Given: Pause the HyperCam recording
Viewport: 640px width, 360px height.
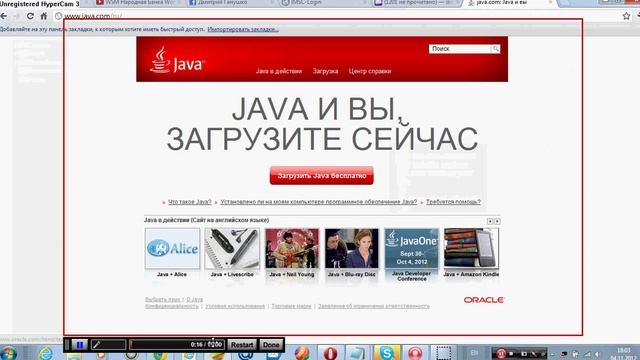Looking at the screenshot, I should pyautogui.click(x=80, y=345).
